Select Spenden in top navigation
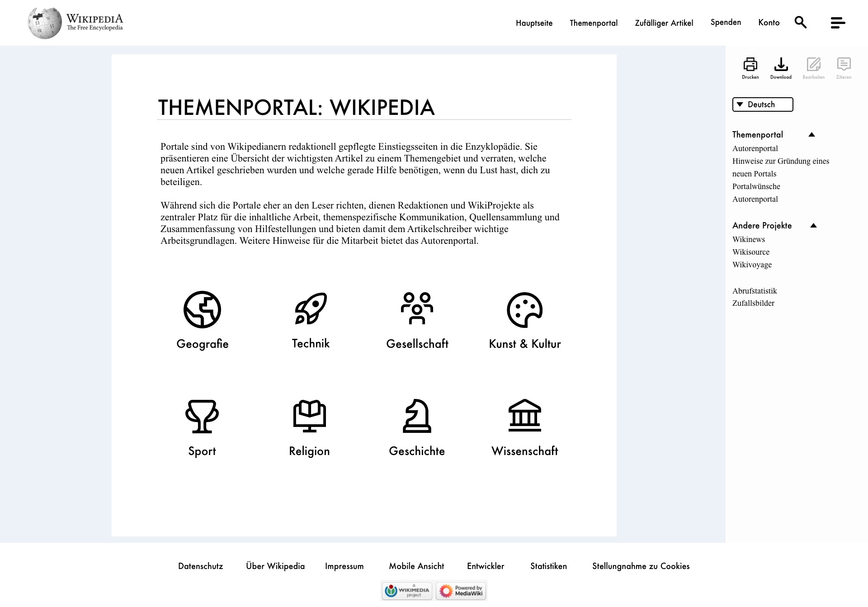868x607 pixels. point(726,22)
